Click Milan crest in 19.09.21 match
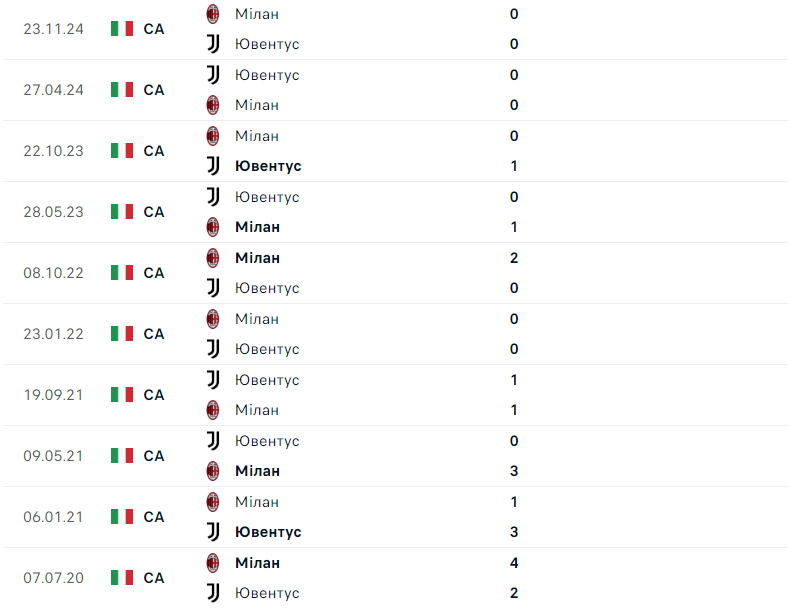Viewport: 790px width, 609px height. [212, 410]
